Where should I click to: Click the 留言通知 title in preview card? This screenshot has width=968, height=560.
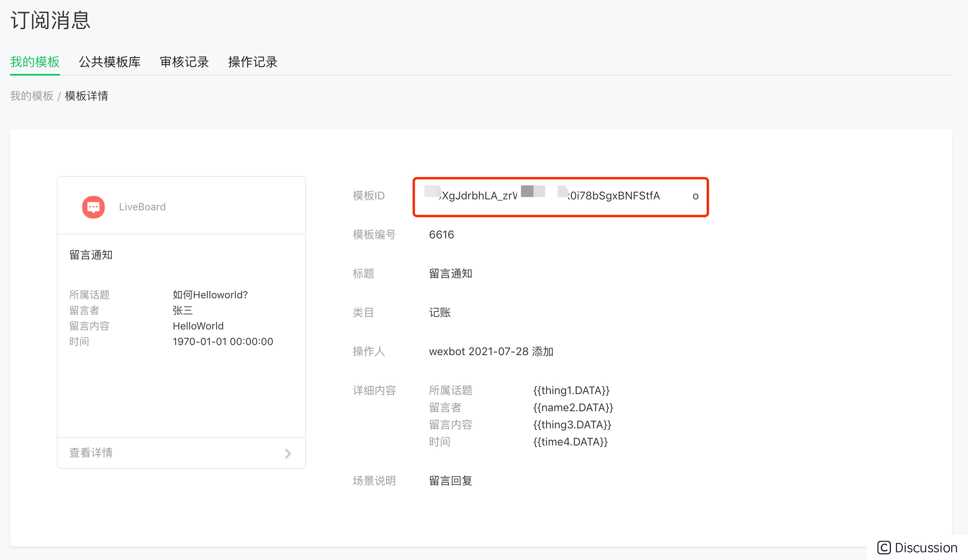click(x=91, y=255)
